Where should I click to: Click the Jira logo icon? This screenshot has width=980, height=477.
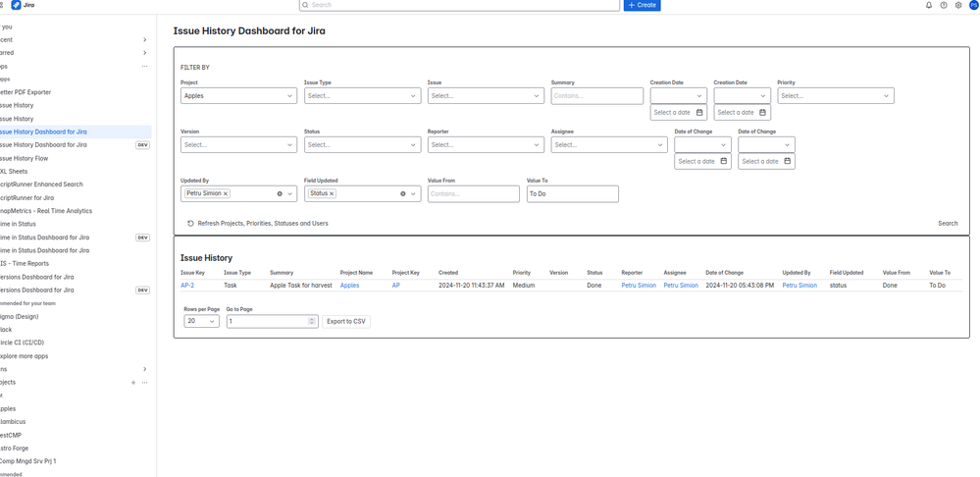point(17,5)
